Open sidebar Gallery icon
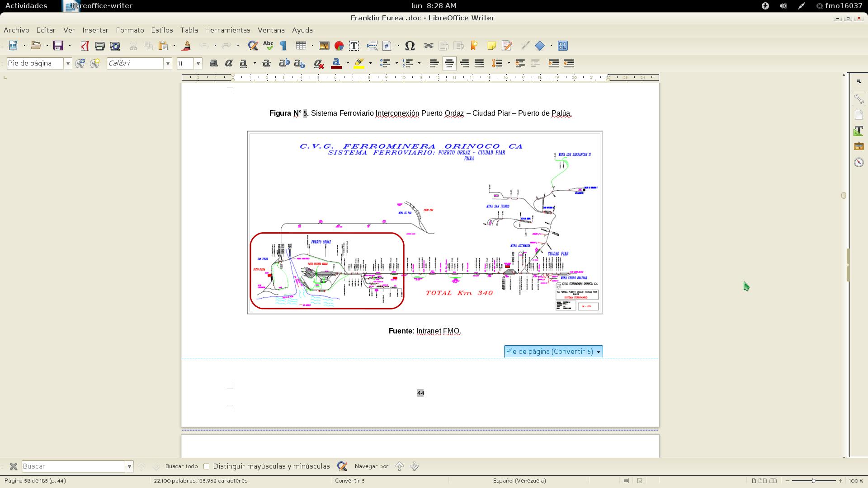The width and height of the screenshot is (868, 488). click(859, 146)
